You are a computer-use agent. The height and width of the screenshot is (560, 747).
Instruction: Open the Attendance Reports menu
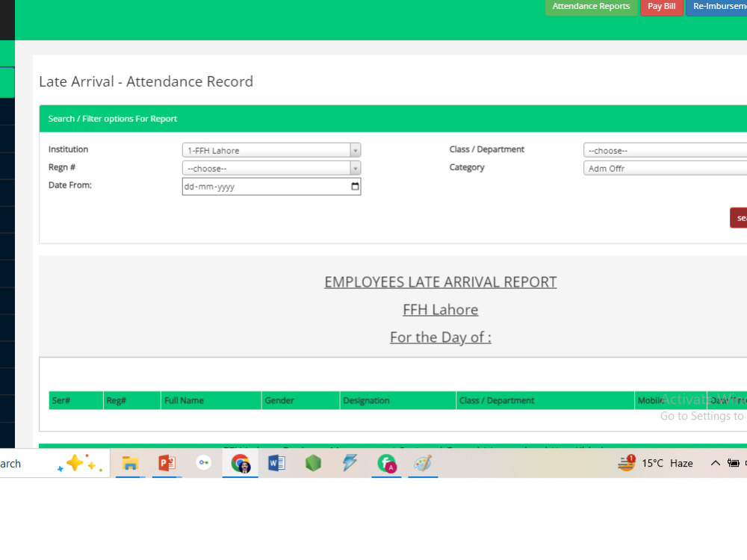[x=591, y=7]
